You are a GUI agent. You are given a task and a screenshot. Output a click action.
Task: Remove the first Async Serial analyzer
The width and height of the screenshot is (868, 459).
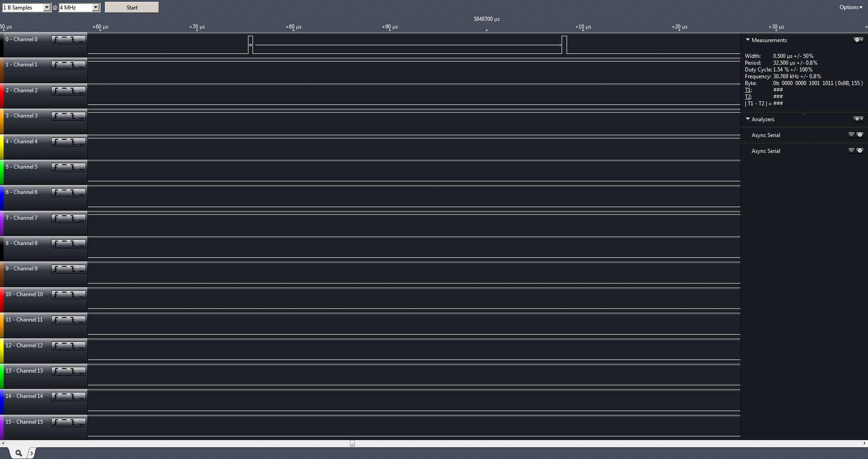pos(851,135)
